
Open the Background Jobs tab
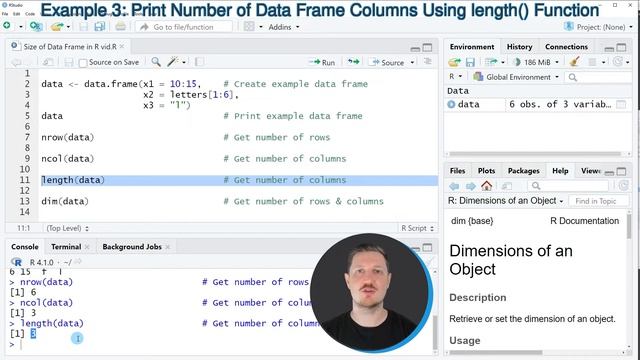(132, 247)
